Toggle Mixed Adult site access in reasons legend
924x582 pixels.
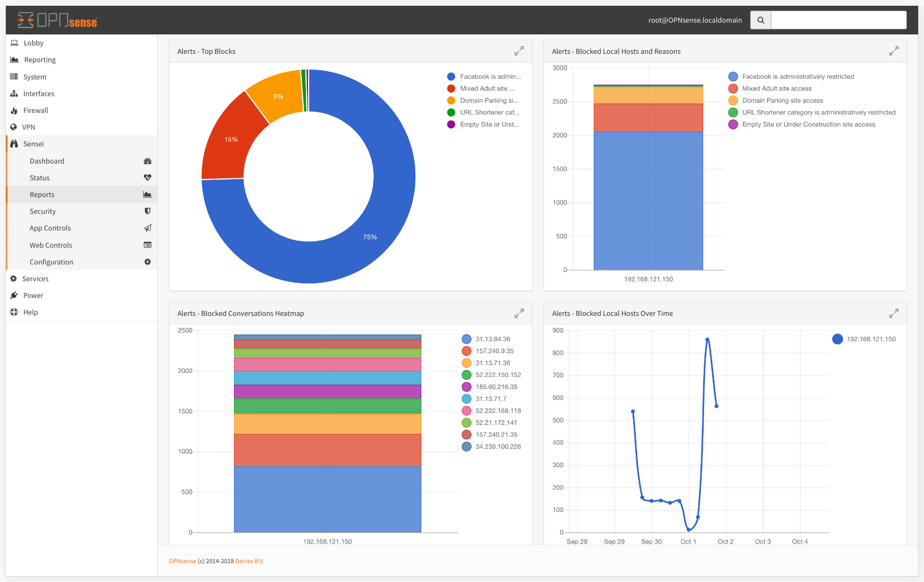coord(777,88)
